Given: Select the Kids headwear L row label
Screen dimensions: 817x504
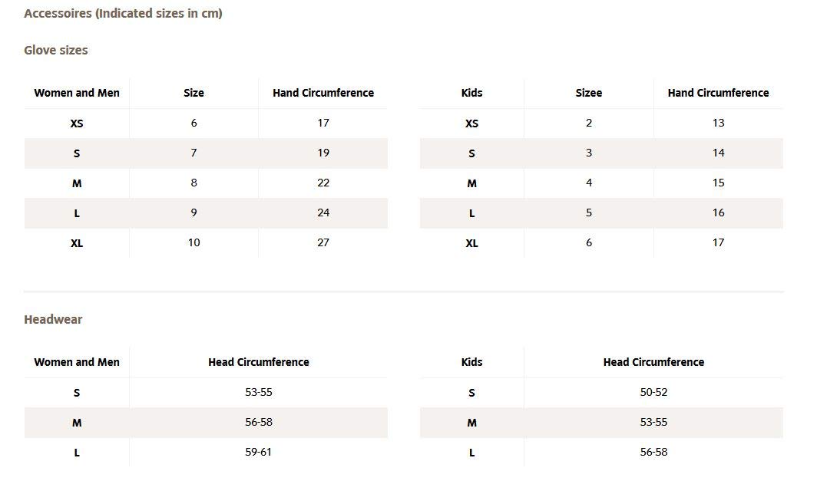Looking at the screenshot, I should pos(471,453).
